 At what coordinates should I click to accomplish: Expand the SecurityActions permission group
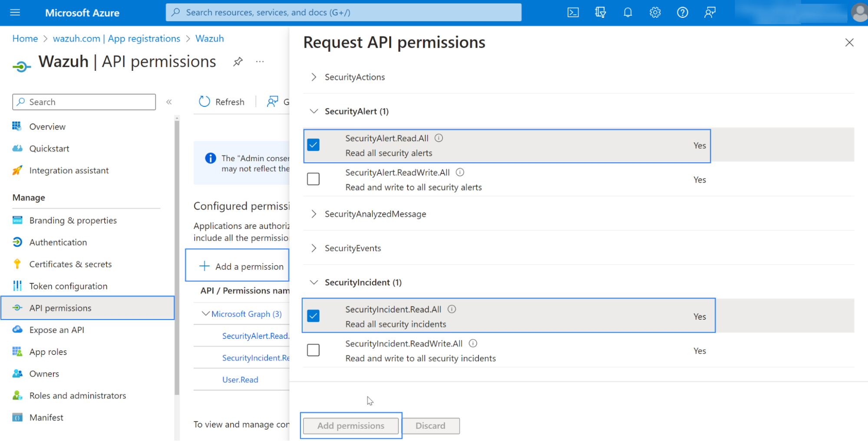314,77
